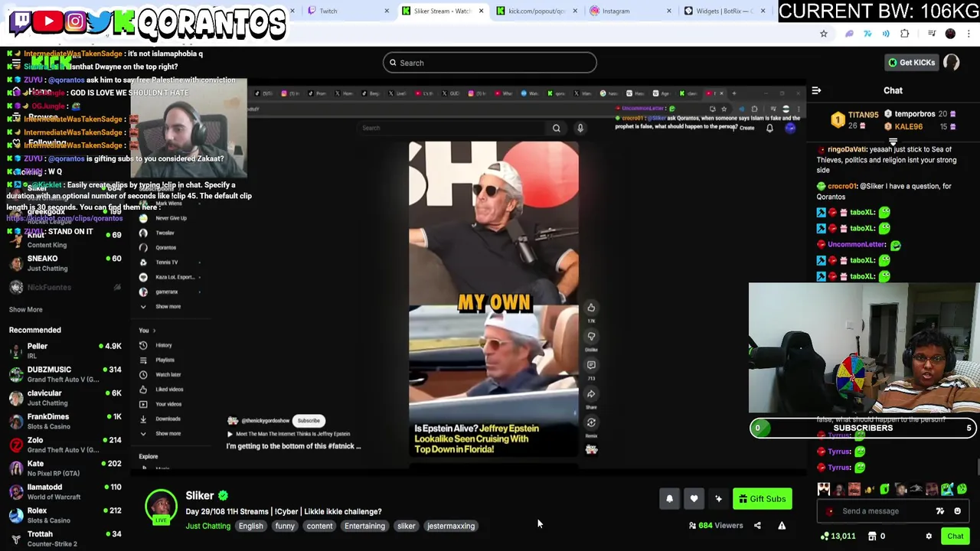Open chatter UncommonLetter's username

click(857, 244)
